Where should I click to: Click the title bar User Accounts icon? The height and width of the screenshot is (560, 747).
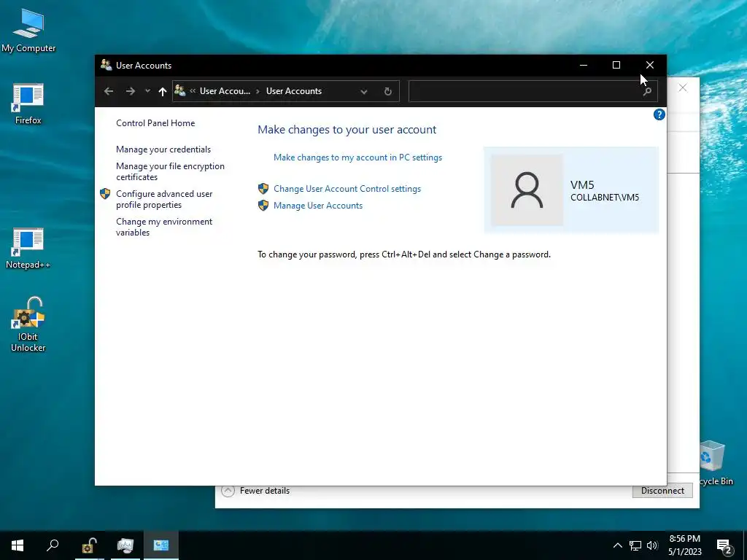[107, 65]
